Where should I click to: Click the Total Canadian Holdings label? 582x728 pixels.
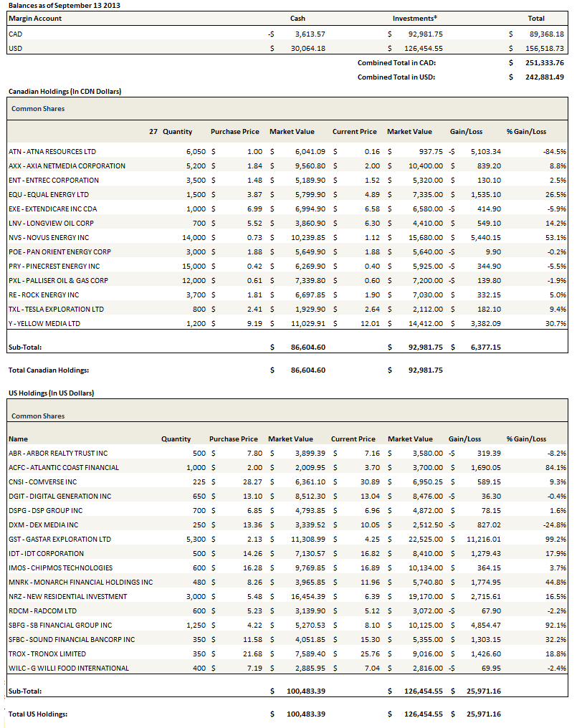coord(48,370)
